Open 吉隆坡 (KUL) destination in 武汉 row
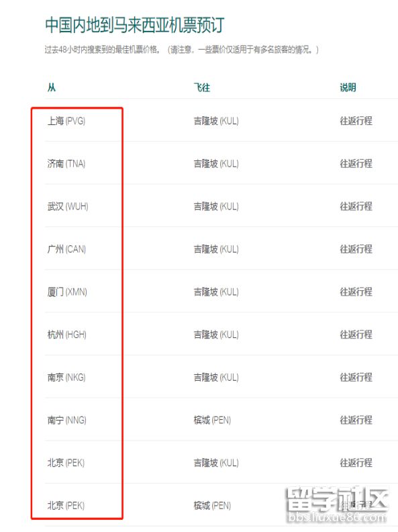This screenshot has width=398, height=532. pos(216,206)
